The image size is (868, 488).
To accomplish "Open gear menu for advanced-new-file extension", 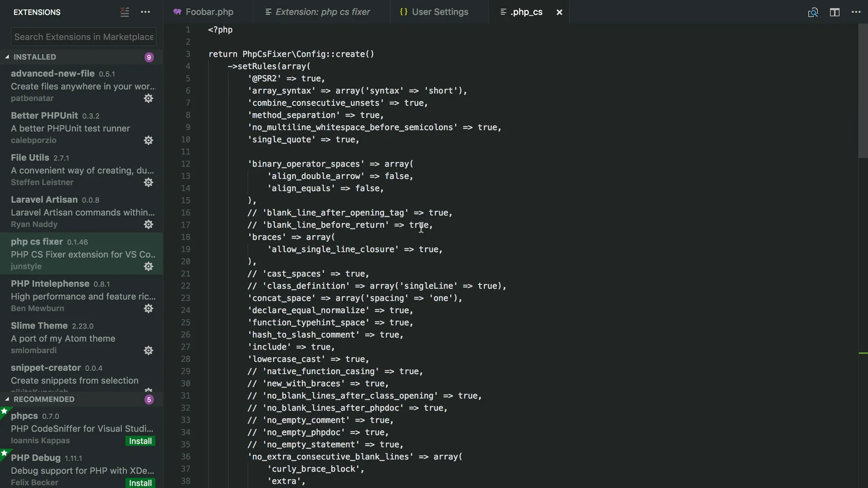I will [148, 99].
